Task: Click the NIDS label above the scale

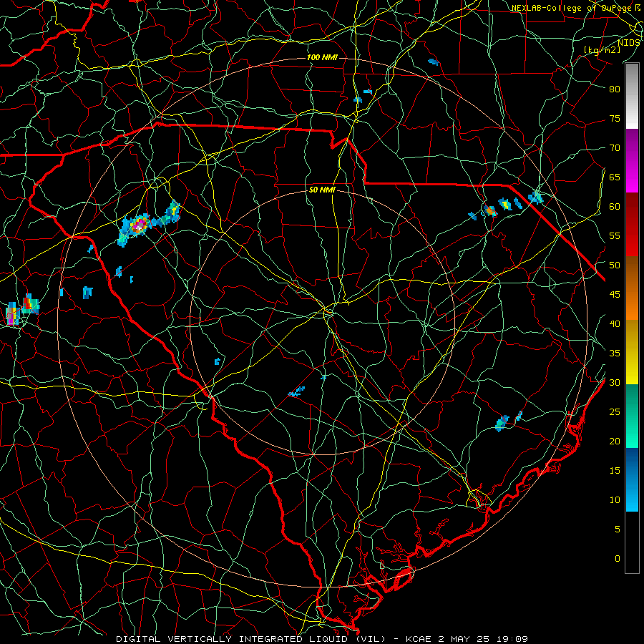Action: coord(629,43)
